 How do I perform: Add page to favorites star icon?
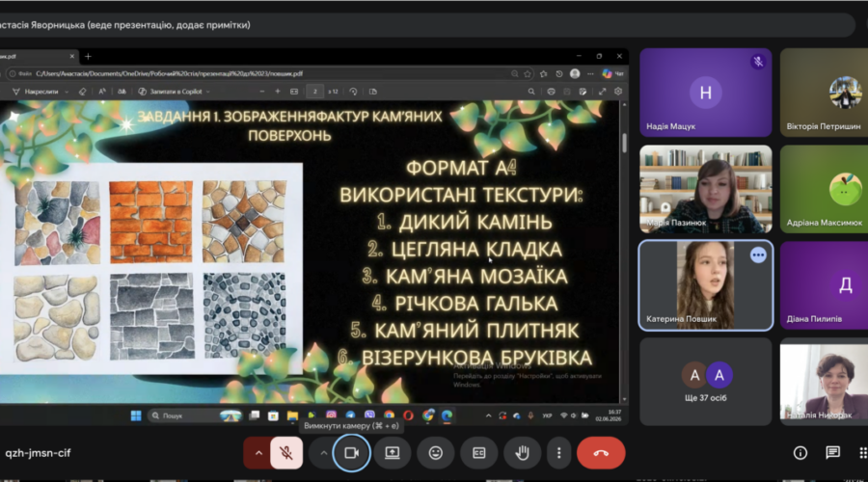click(x=528, y=73)
